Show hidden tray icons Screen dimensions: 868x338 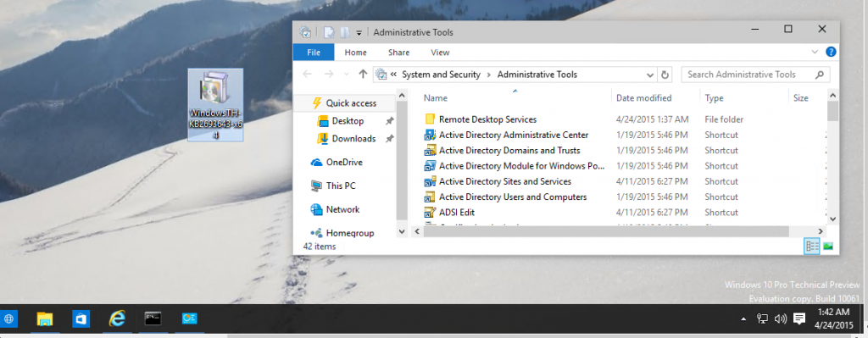744,319
